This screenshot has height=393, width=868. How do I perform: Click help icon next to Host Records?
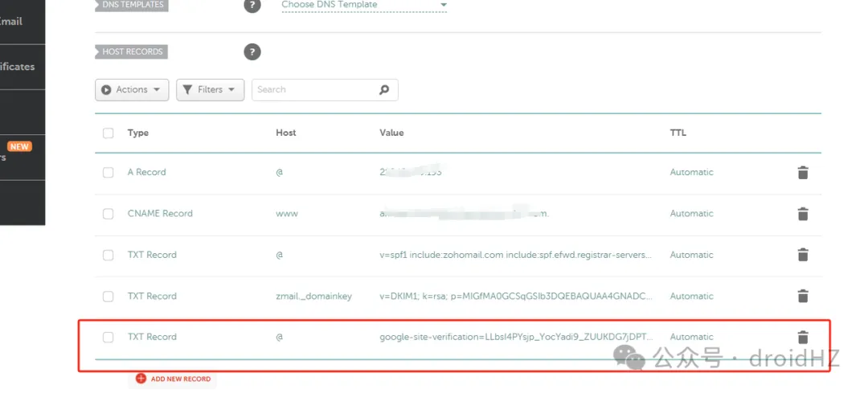(x=252, y=52)
